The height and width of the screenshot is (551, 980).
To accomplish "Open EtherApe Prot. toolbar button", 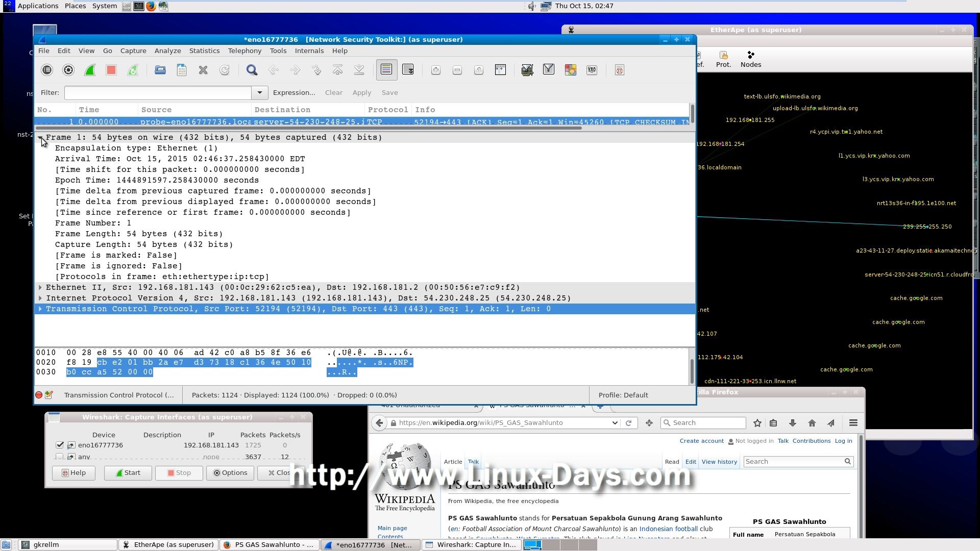I will click(x=723, y=59).
